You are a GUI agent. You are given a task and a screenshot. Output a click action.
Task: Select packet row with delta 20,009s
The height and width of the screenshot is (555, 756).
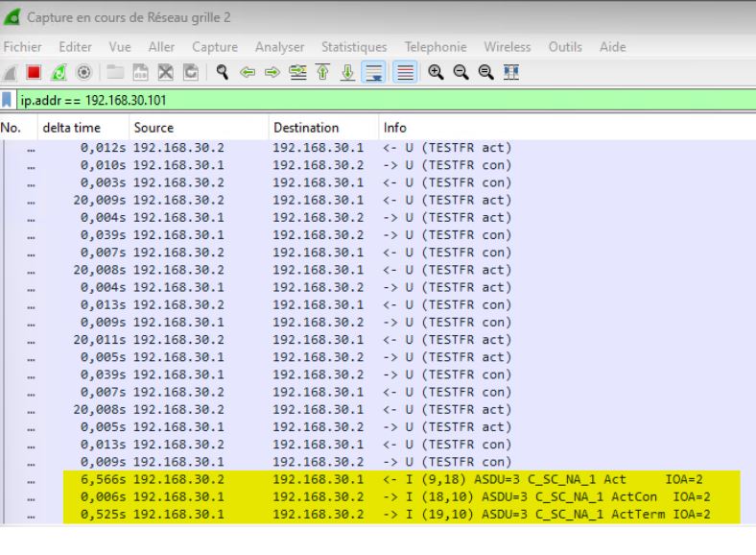pyautogui.click(x=378, y=200)
